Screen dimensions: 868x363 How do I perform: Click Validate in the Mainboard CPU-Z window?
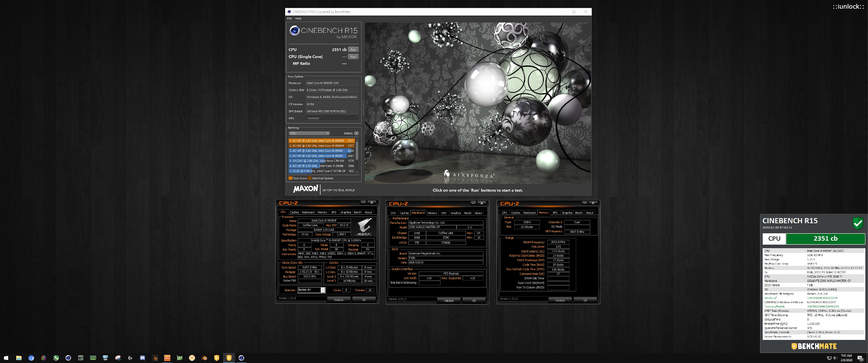point(449,301)
